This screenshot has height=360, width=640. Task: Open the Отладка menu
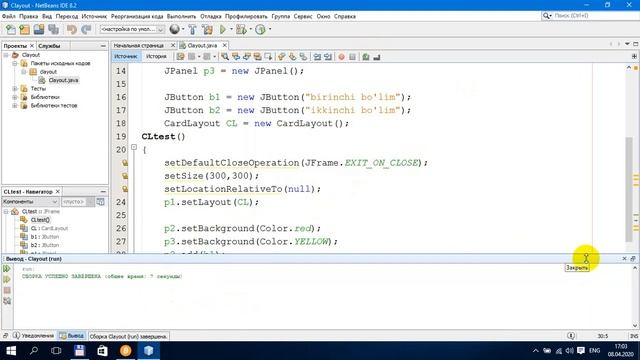pyautogui.click(x=211, y=16)
